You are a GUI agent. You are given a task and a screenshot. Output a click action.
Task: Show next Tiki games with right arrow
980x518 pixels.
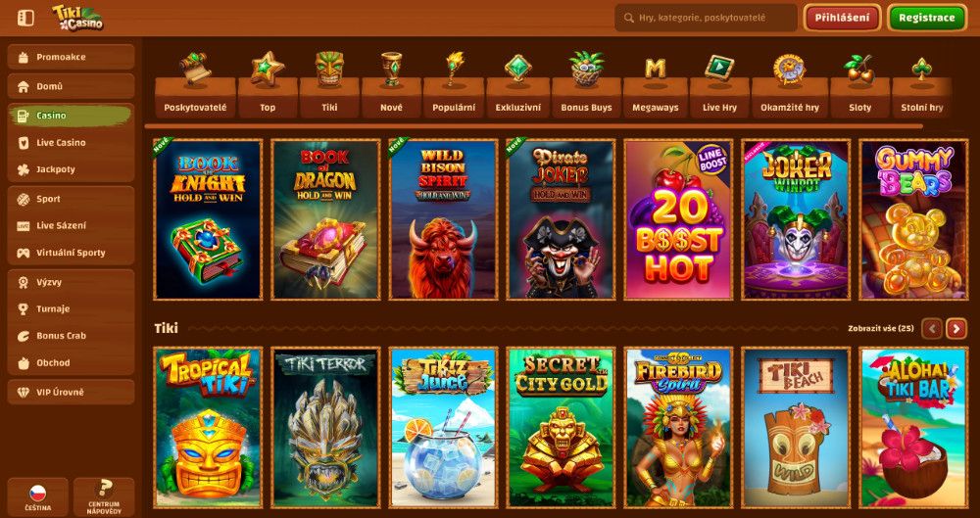point(956,328)
